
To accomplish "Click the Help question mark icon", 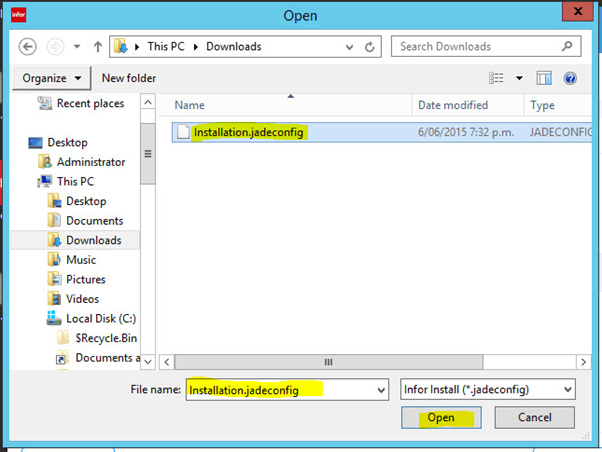I will point(570,78).
